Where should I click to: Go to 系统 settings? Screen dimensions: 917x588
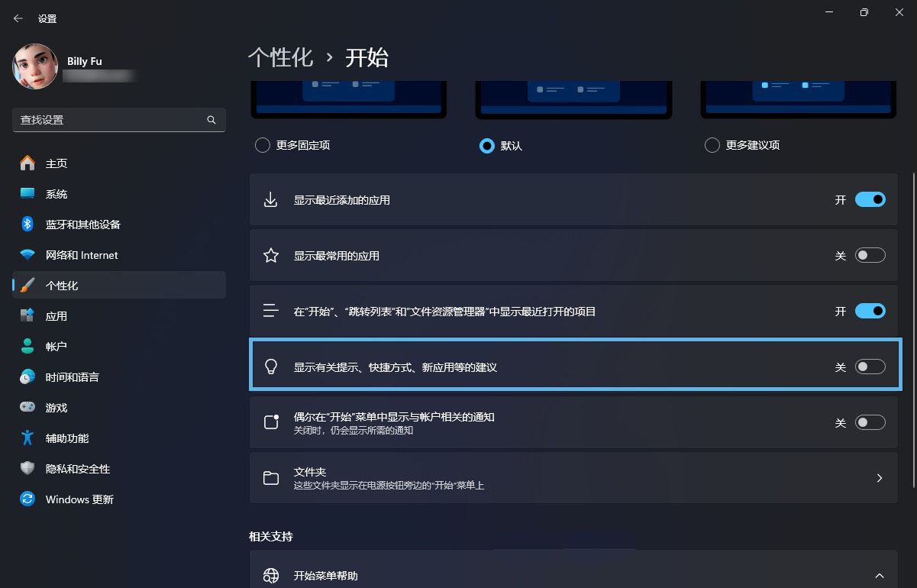pos(119,194)
